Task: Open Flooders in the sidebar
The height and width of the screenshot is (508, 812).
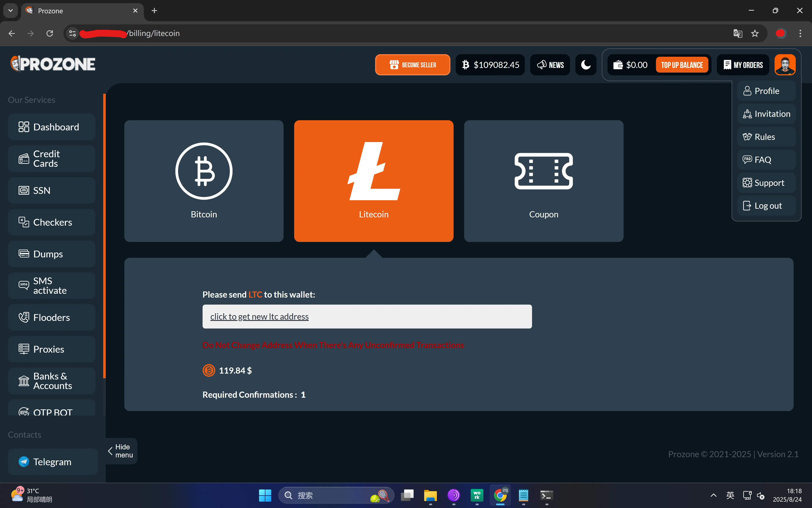Action: [52, 317]
